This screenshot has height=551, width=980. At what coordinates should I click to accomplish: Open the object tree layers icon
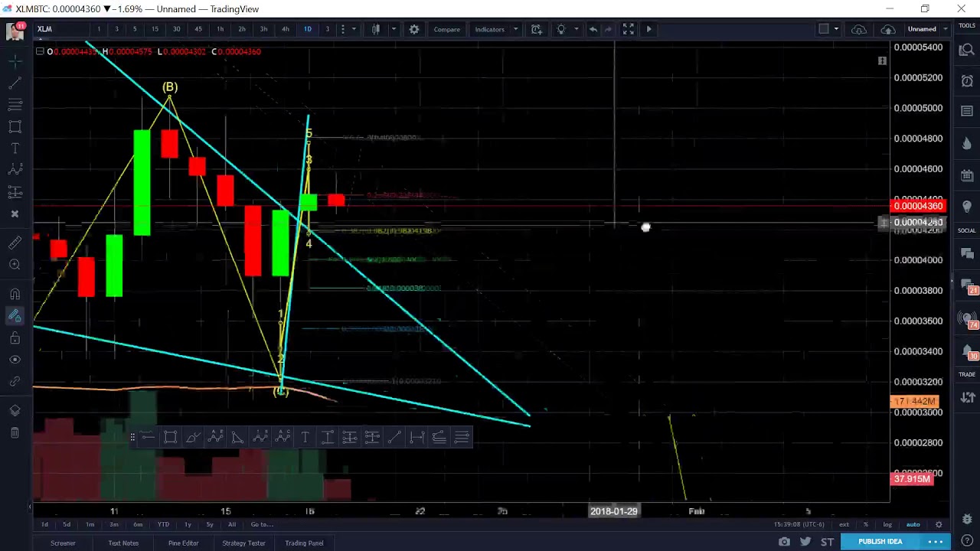pos(15,411)
